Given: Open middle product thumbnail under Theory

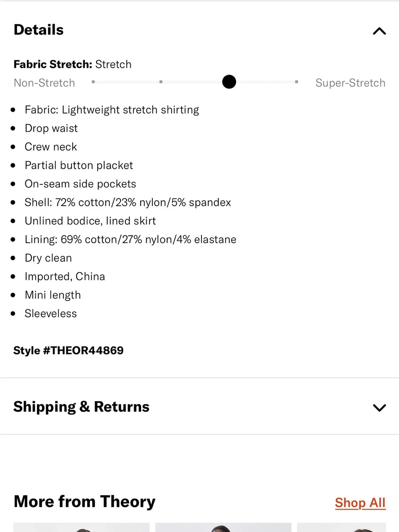Looking at the screenshot, I should pos(223,527).
